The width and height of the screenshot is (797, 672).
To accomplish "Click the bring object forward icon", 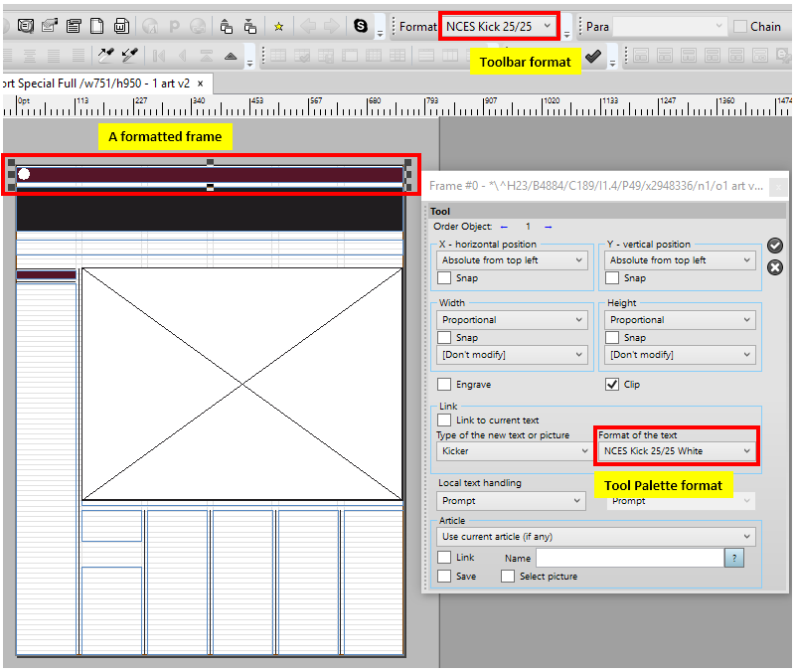I will (227, 26).
